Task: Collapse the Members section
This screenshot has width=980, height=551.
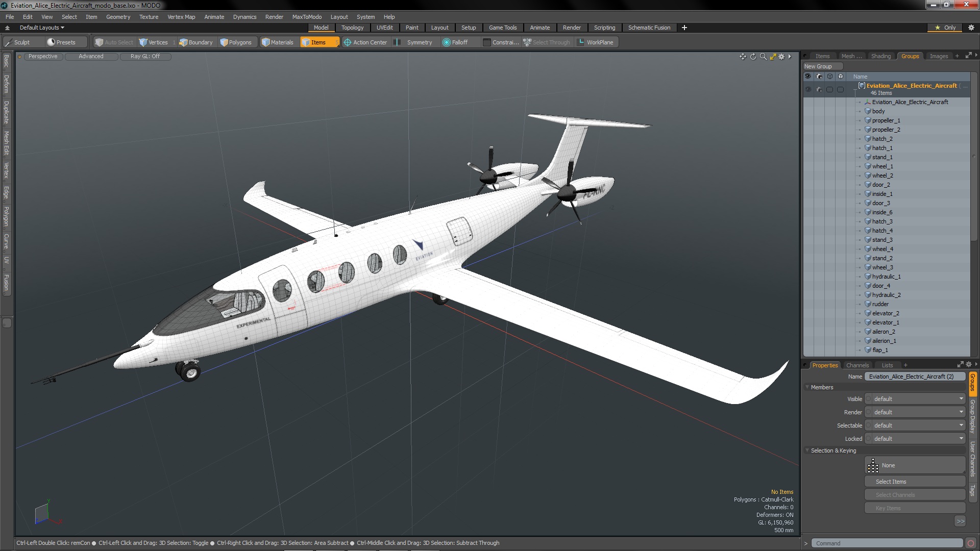Action: coord(807,387)
